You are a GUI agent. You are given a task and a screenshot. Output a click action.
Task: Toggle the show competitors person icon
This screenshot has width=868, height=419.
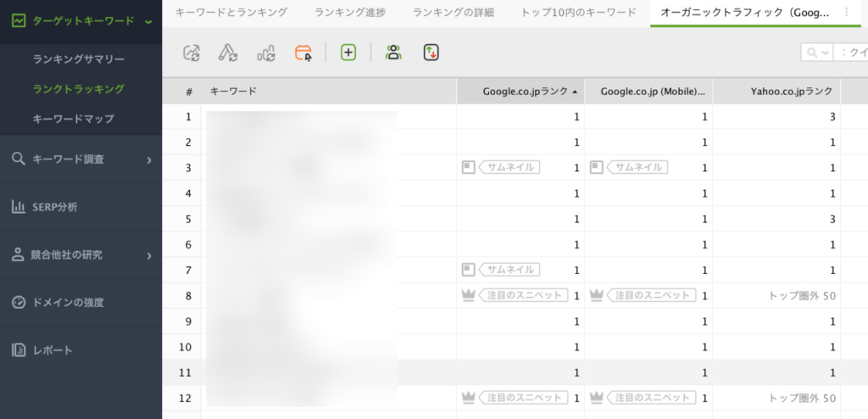pos(393,53)
